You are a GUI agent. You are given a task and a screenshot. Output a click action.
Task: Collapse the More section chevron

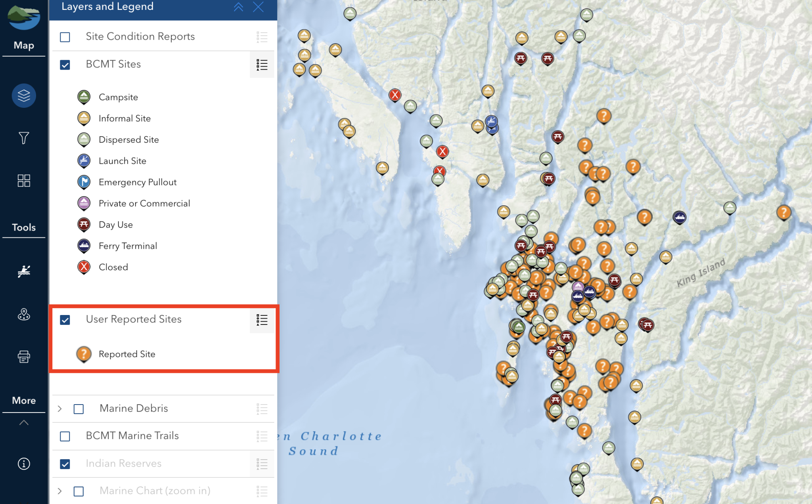[x=24, y=422]
